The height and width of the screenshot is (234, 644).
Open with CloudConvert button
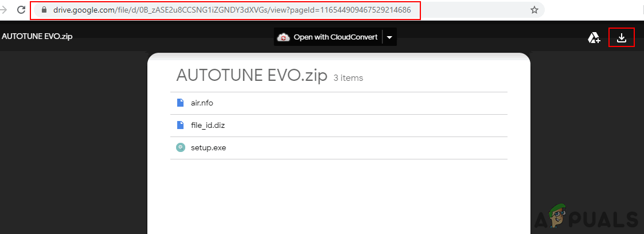click(327, 37)
